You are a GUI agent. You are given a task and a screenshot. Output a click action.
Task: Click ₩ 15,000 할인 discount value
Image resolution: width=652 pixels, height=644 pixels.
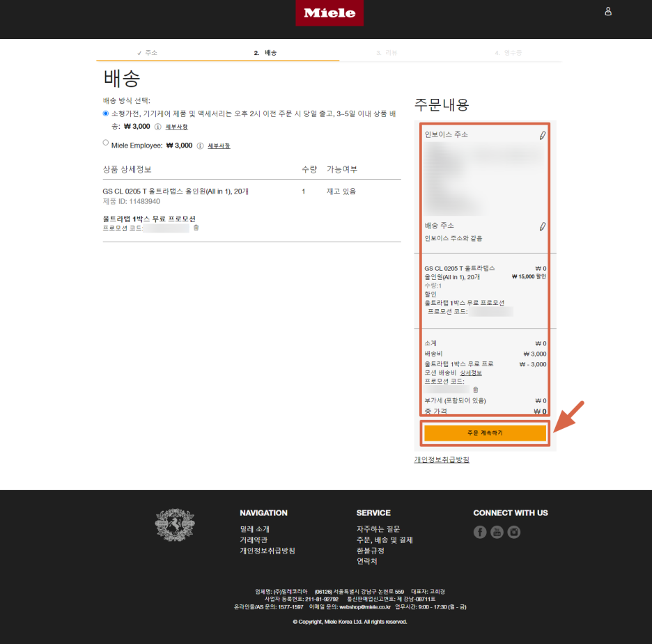coord(529,276)
